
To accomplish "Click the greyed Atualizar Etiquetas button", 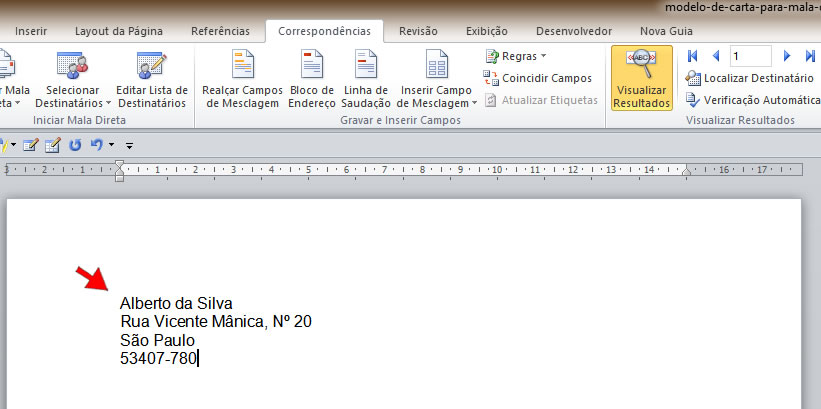I will 541,100.
